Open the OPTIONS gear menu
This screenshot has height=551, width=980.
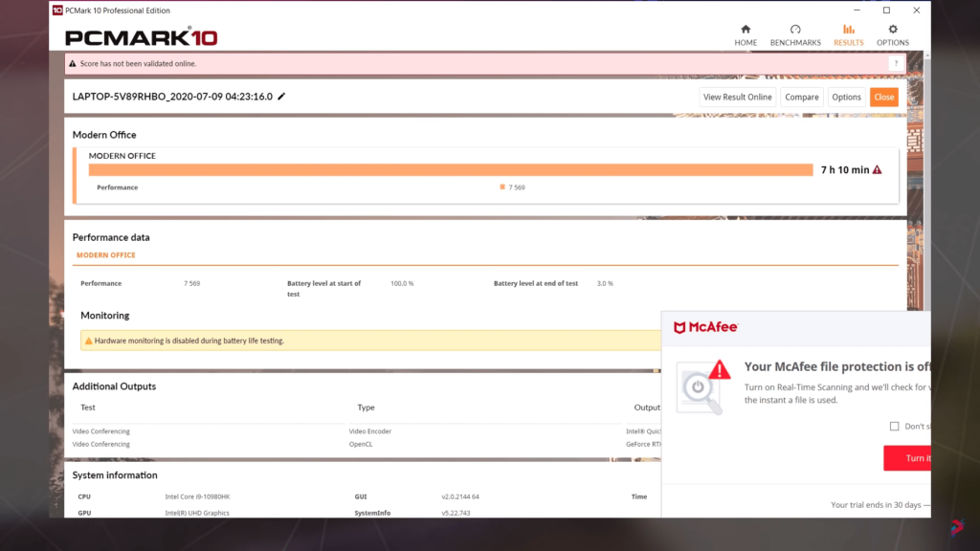[893, 35]
